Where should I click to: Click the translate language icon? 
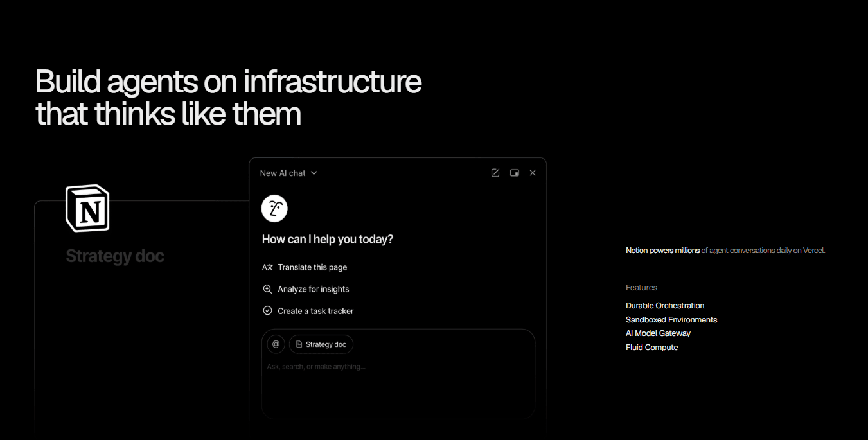tap(268, 267)
